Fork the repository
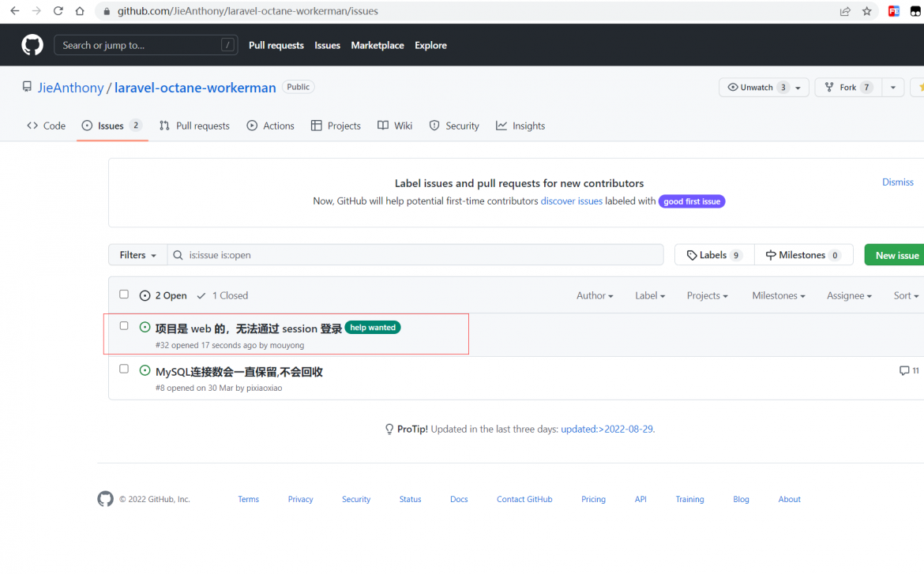The image size is (924, 574). tap(848, 87)
